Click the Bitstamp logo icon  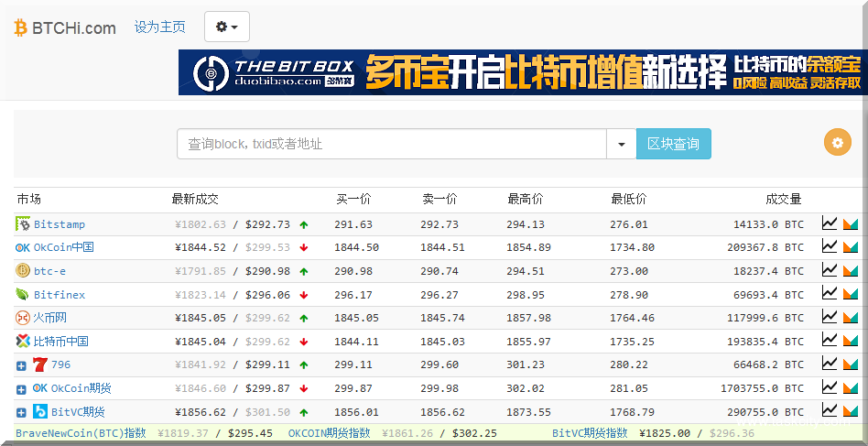tap(23, 224)
